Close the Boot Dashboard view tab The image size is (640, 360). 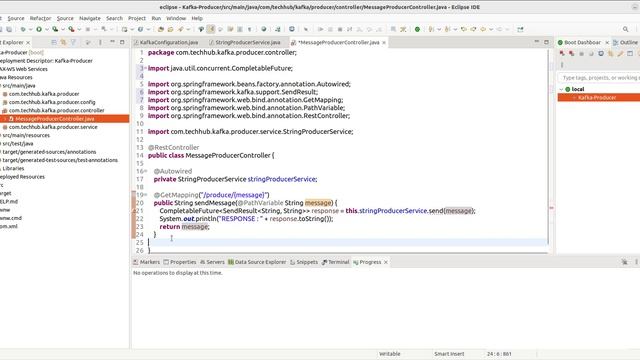[607, 42]
